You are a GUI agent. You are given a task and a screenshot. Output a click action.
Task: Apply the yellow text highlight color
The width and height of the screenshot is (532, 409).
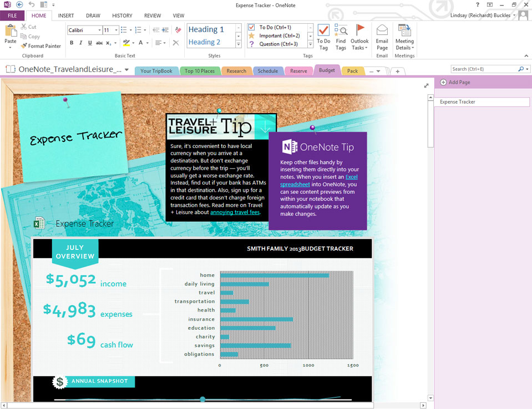coord(126,43)
